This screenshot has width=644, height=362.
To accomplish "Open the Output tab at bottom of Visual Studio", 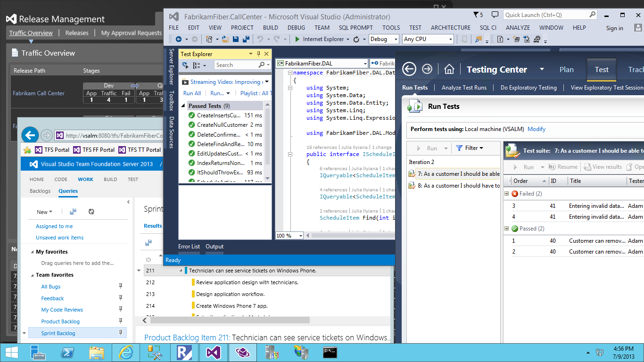I will (215, 247).
